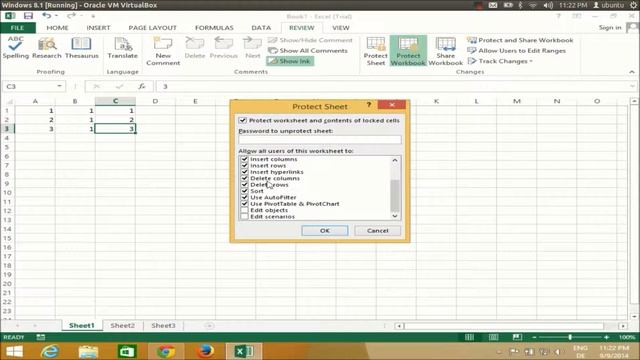
Task: Click the Excel taskbar icon
Action: click(244, 351)
